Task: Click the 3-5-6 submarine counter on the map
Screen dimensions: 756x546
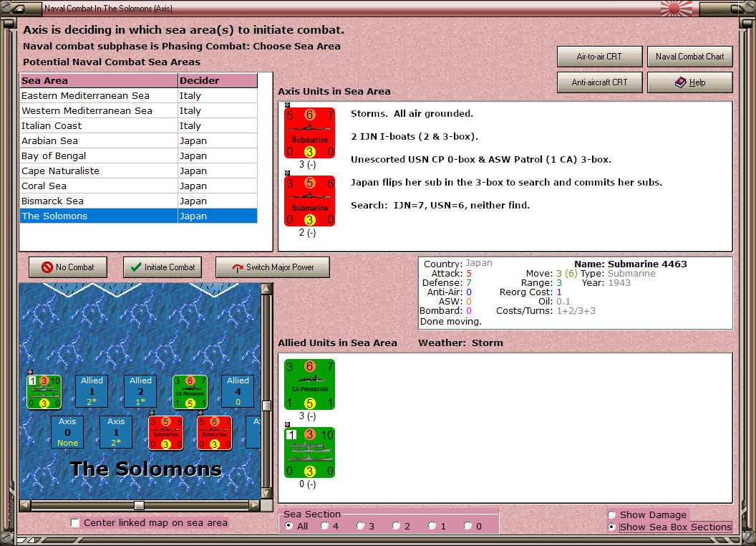Action: (166, 433)
